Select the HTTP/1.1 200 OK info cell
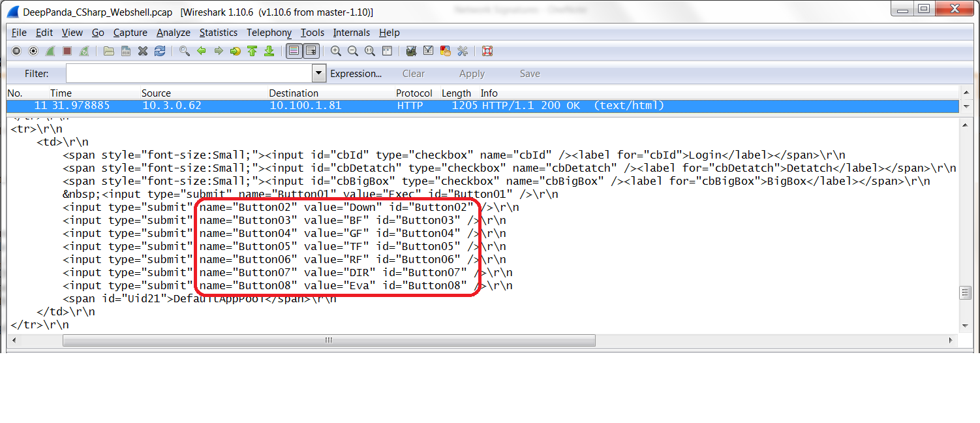The height and width of the screenshot is (423, 980). click(573, 106)
